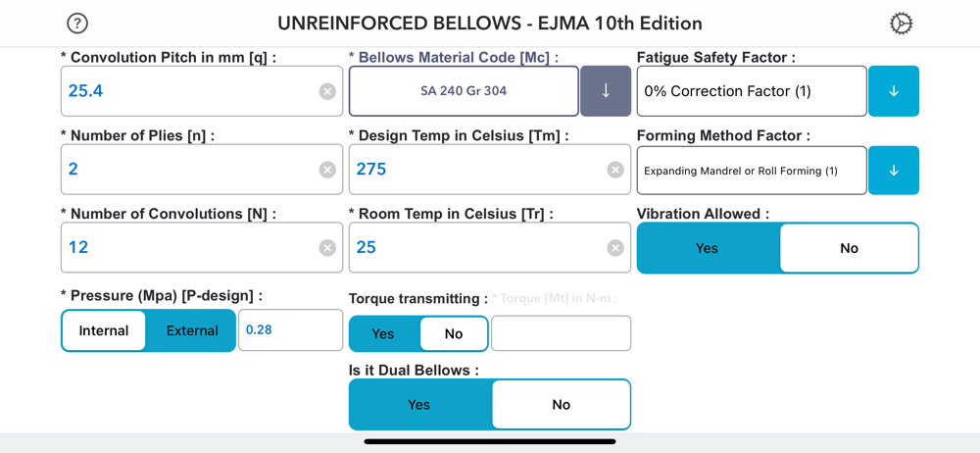Select Internal pressure option
Image resolution: width=980 pixels, height=453 pixels.
pyautogui.click(x=104, y=330)
